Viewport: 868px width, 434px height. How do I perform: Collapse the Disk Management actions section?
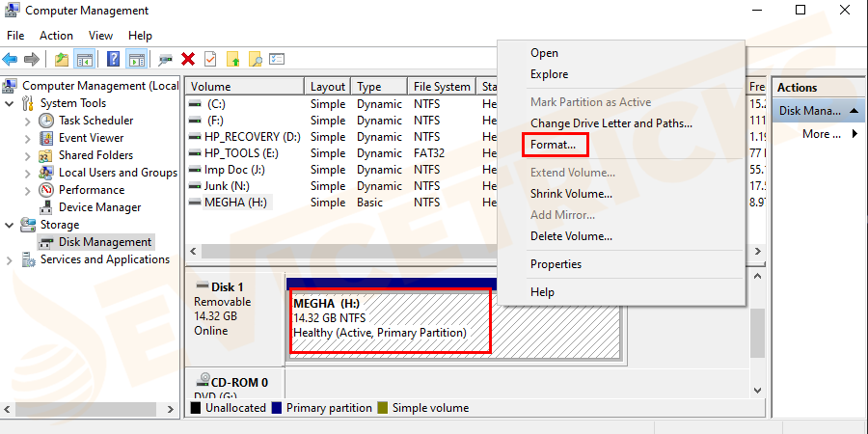(x=854, y=111)
